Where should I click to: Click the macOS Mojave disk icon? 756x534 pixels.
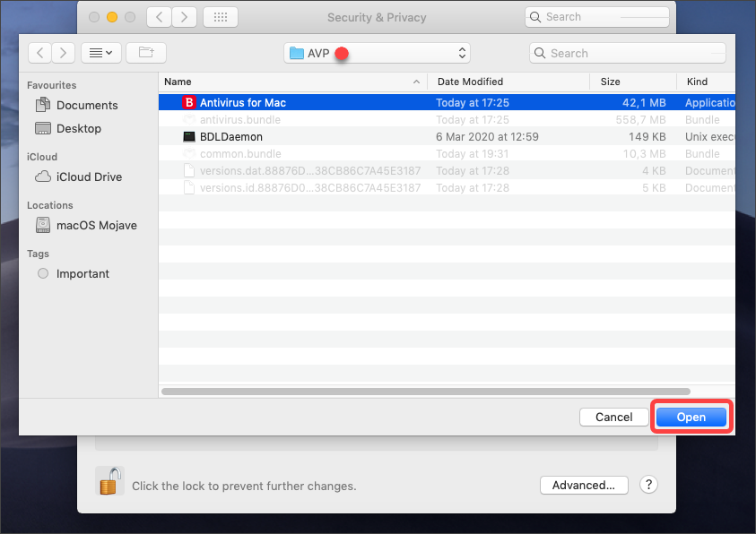tap(43, 225)
